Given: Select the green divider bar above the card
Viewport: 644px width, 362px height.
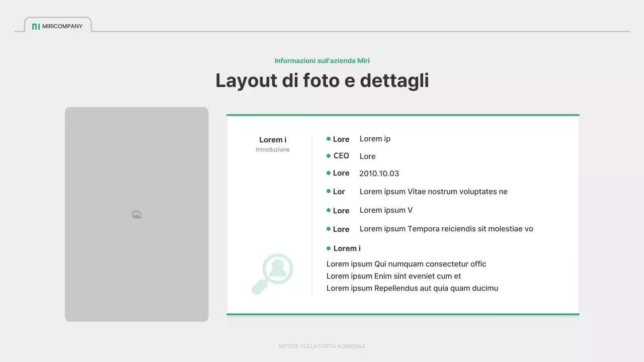Looking at the screenshot, I should pyautogui.click(x=403, y=114).
